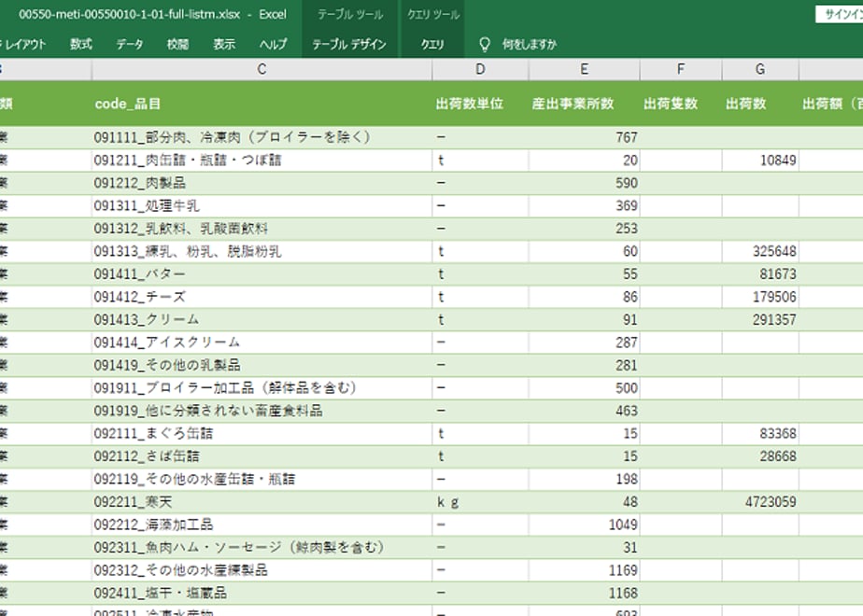Click the code_品目 table header
This screenshot has height=616, width=863.
tap(262, 104)
